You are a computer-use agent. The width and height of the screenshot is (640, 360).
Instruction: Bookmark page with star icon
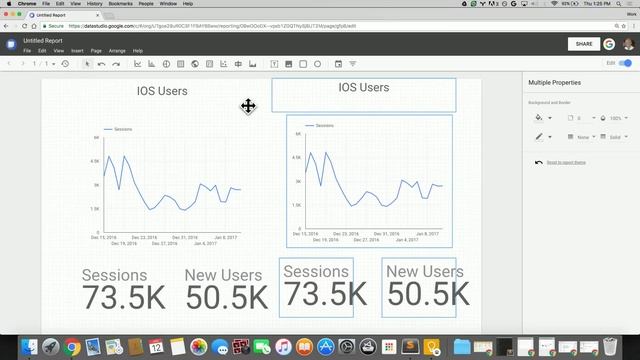(624, 26)
